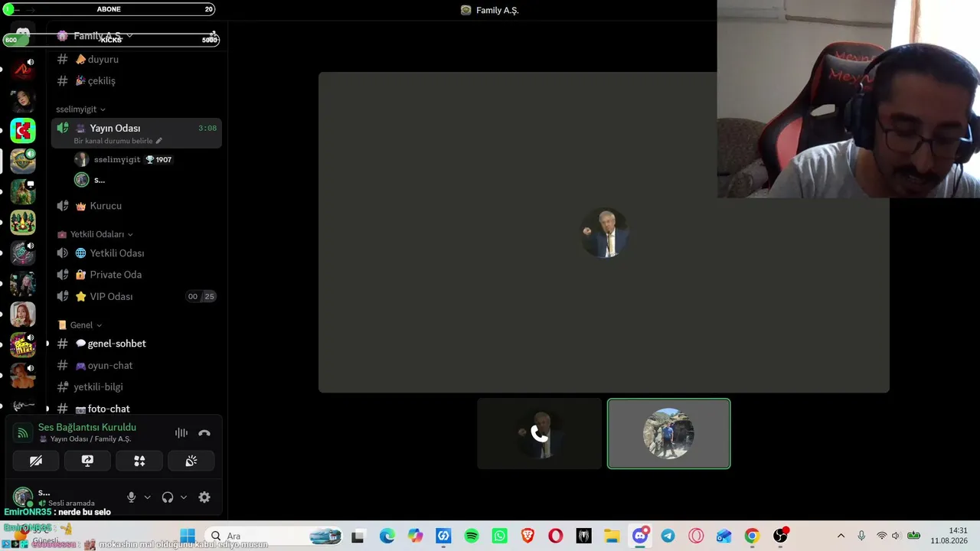Open the Windows Start menu

pos(188,536)
